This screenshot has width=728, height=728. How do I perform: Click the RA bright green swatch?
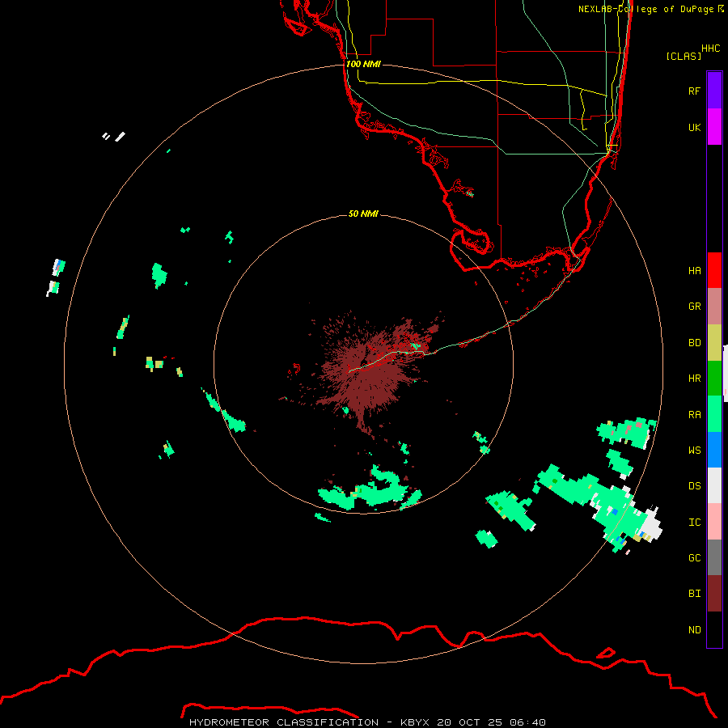pyautogui.click(x=714, y=414)
